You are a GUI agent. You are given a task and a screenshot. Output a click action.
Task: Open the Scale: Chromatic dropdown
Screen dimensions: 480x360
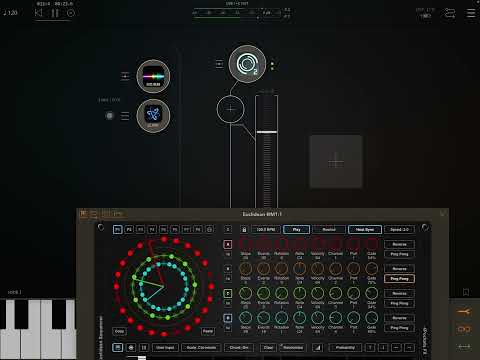coord(201,347)
